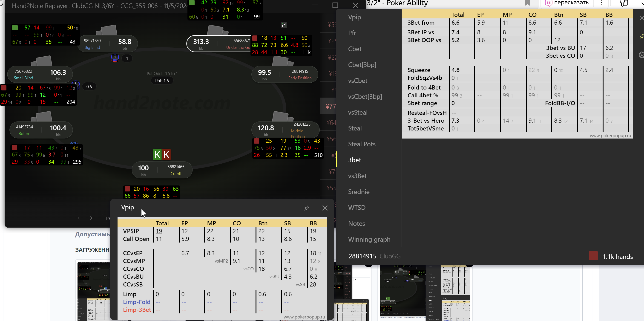Viewport: 644px width, 321px height.
Task: Select the active 3bet menu item
Action: [354, 160]
